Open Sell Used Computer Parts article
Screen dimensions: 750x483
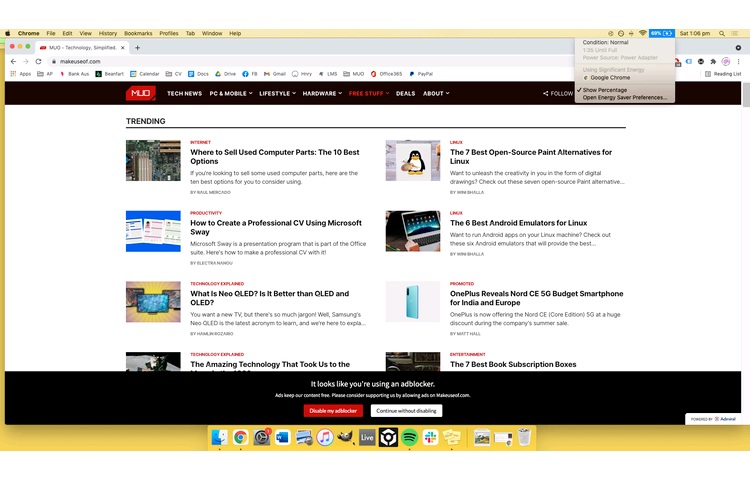tap(275, 157)
